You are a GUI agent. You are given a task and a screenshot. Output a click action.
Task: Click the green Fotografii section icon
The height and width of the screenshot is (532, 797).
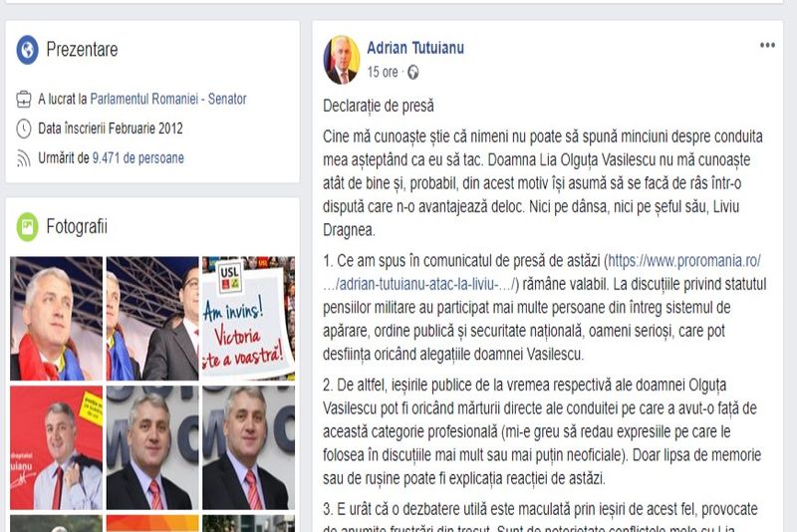click(27, 226)
